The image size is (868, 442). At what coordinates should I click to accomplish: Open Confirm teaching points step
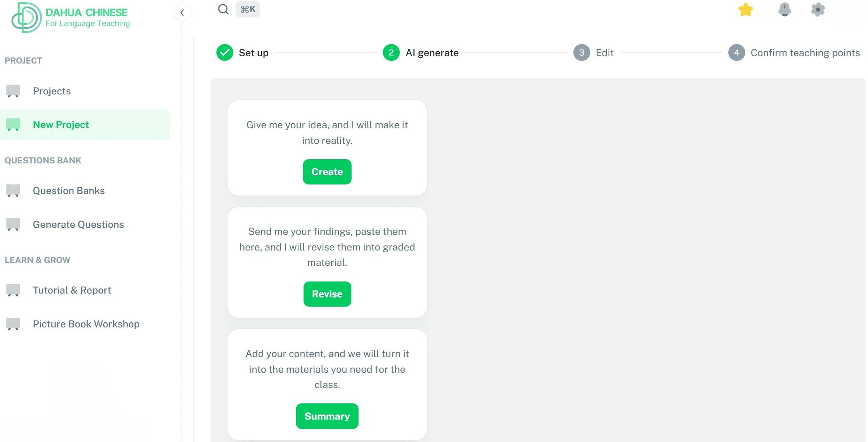[x=794, y=53]
